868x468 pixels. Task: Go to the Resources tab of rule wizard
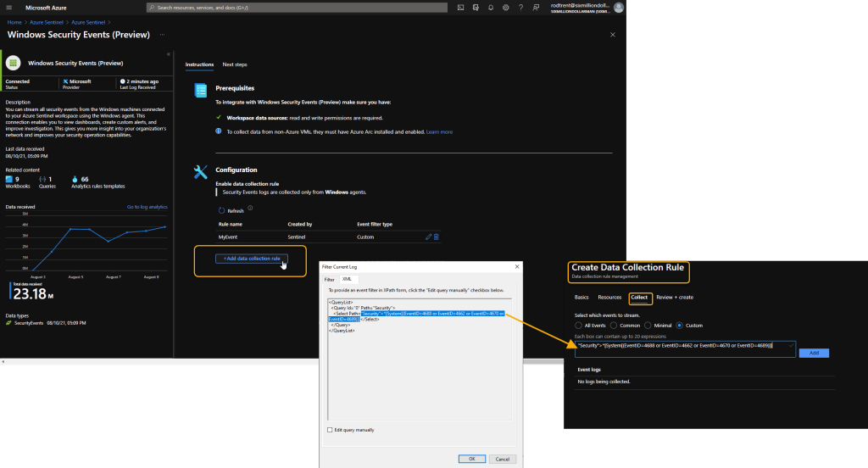pyautogui.click(x=609, y=298)
